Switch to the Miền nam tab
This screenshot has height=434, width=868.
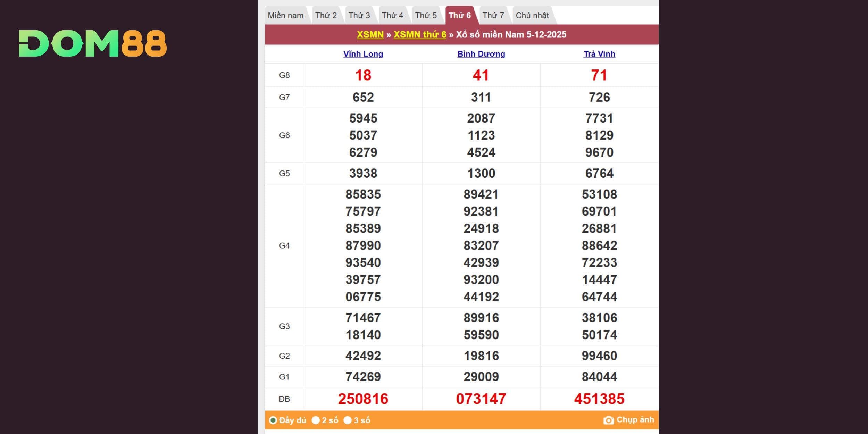pos(285,16)
